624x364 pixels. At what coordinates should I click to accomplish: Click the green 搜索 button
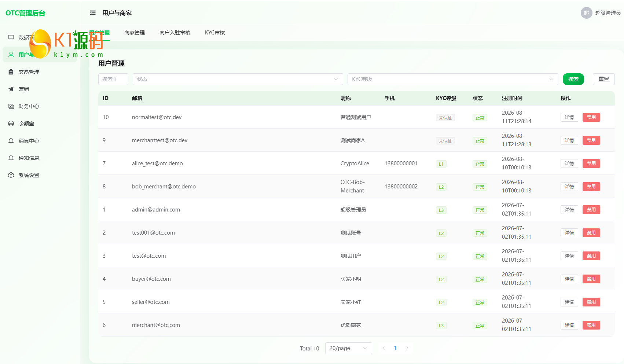tap(573, 79)
